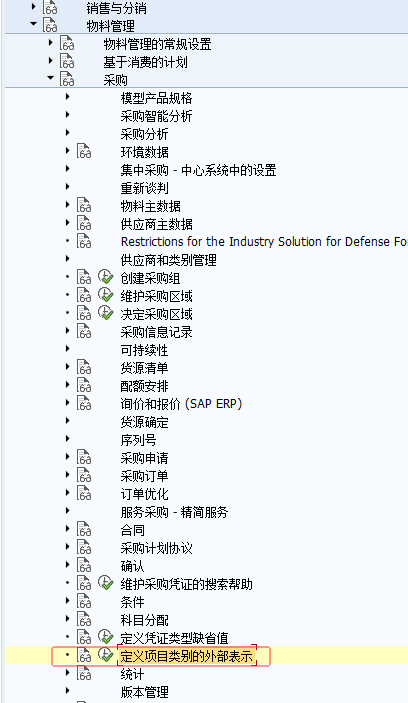Viewport: 408px width, 703px height.
Task: Select the 供应商和类别管理 item
Action: pos(169,260)
